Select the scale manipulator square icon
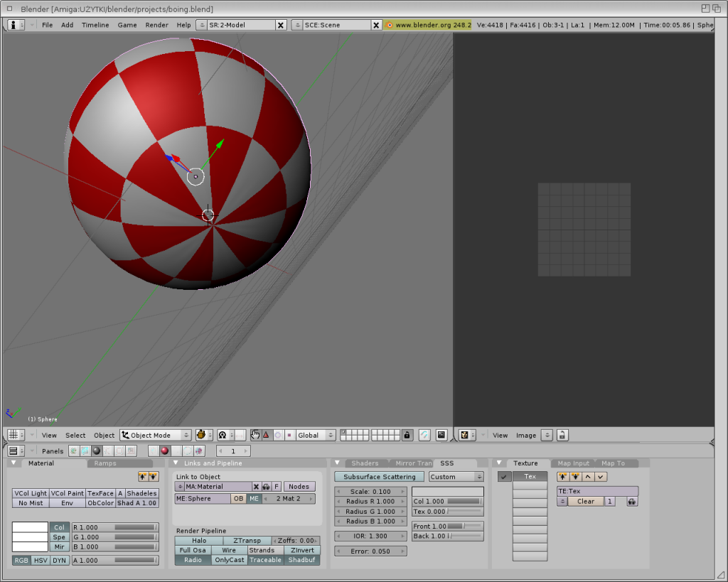 point(289,435)
